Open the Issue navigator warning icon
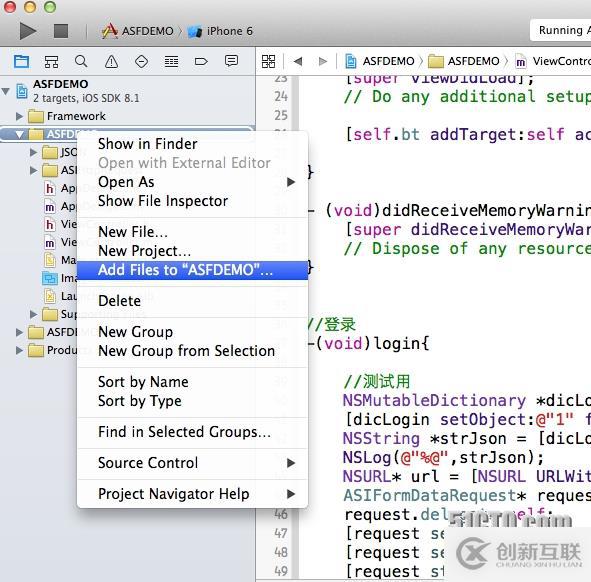This screenshot has height=582, width=591. (x=111, y=61)
